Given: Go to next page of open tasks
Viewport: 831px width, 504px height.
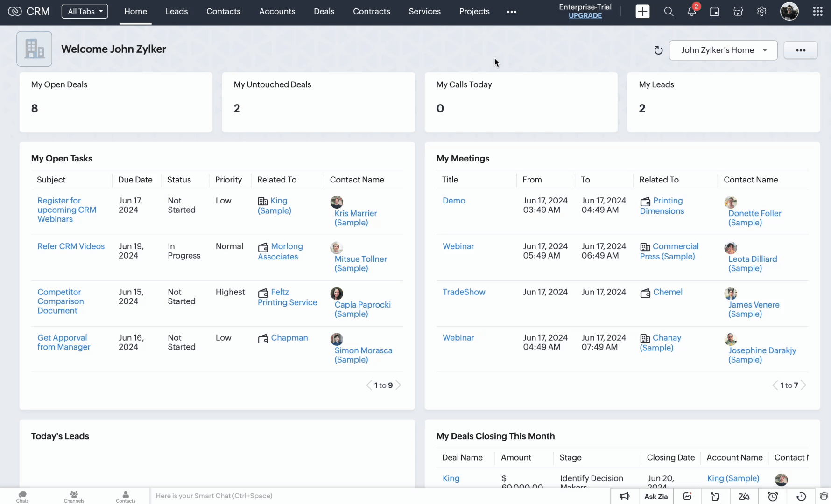Looking at the screenshot, I should click(x=398, y=385).
